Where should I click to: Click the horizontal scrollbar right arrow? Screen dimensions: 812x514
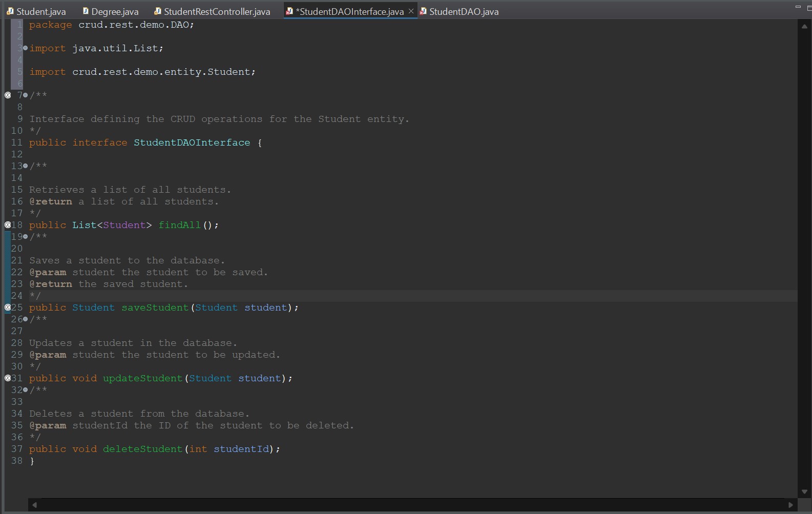(790, 505)
